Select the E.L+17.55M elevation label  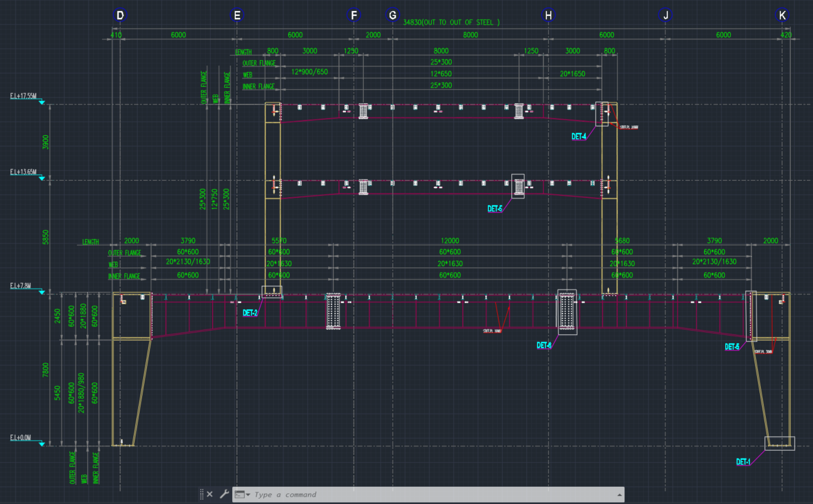(x=23, y=96)
